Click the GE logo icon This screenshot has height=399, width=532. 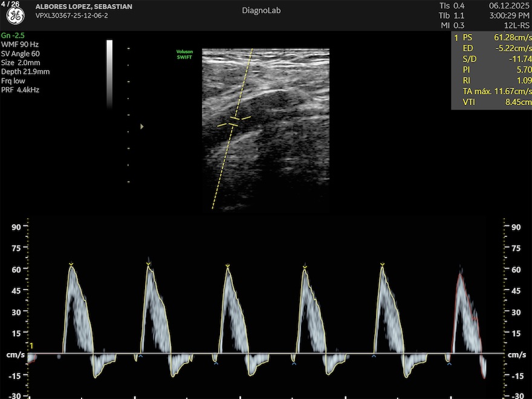pyautogui.click(x=16, y=17)
